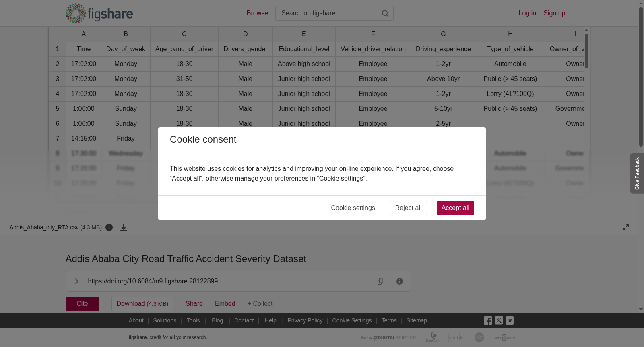Open the DOI info icon
This screenshot has width=644, height=347.
(x=400, y=281)
